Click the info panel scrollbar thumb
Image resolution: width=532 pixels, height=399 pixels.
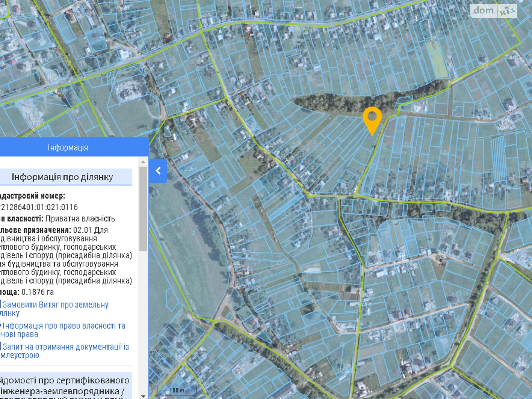click(143, 208)
